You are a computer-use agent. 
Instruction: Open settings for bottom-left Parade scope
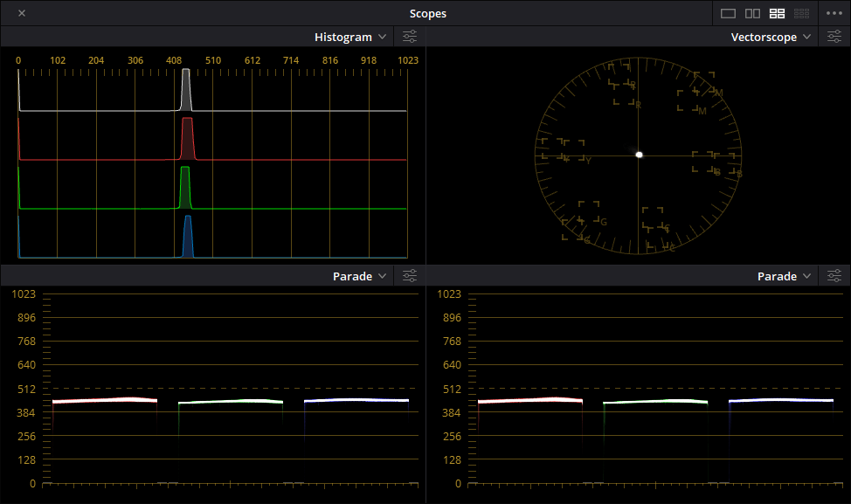pyautogui.click(x=410, y=276)
